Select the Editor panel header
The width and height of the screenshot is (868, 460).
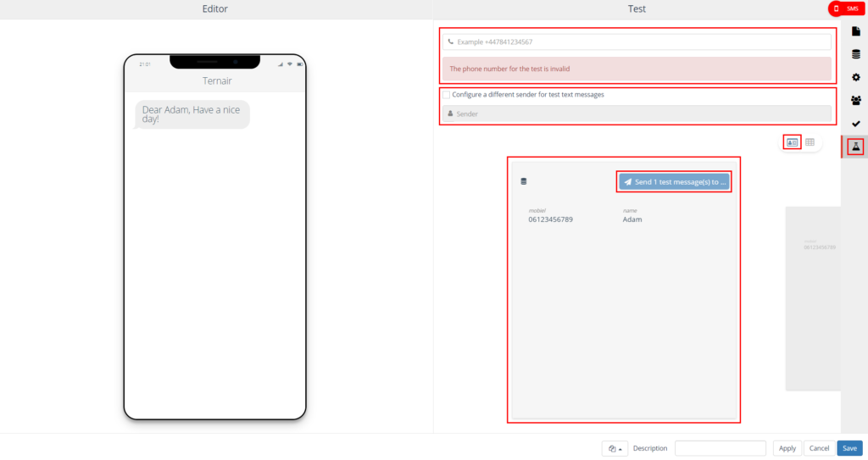pos(214,8)
